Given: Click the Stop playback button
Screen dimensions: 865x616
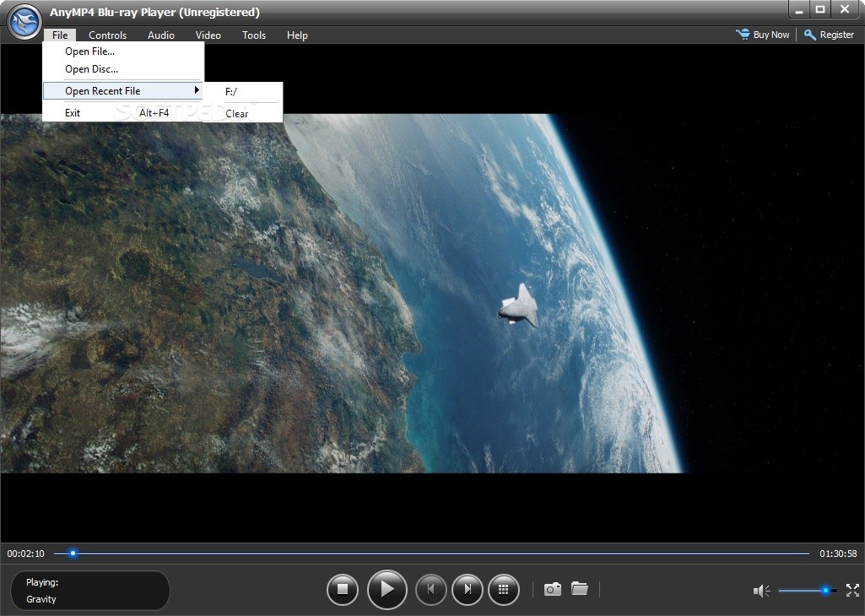Looking at the screenshot, I should 343,589.
